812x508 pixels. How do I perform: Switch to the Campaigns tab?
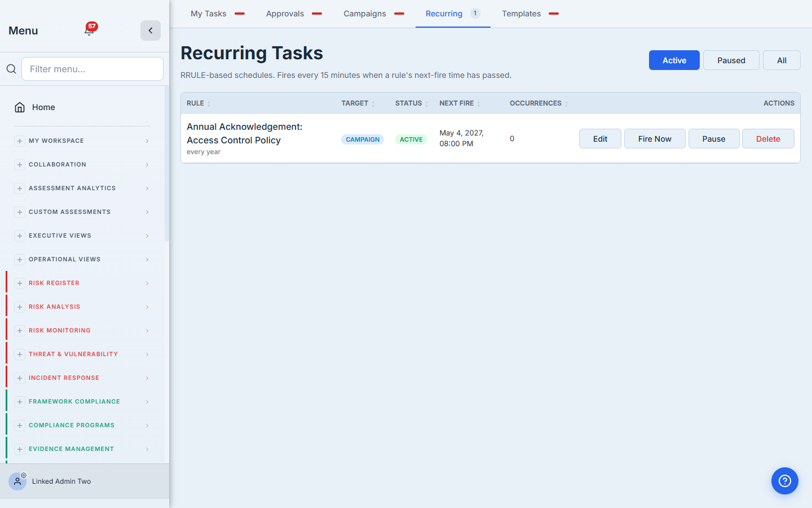coord(374,14)
